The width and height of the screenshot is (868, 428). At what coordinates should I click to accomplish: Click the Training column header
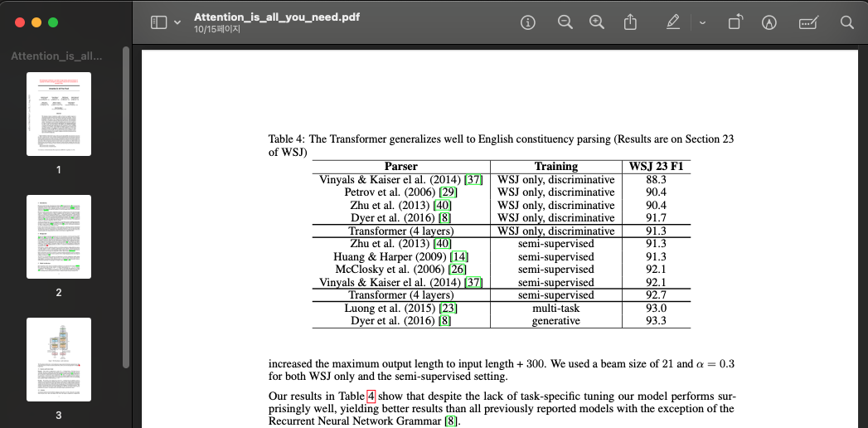tap(555, 166)
